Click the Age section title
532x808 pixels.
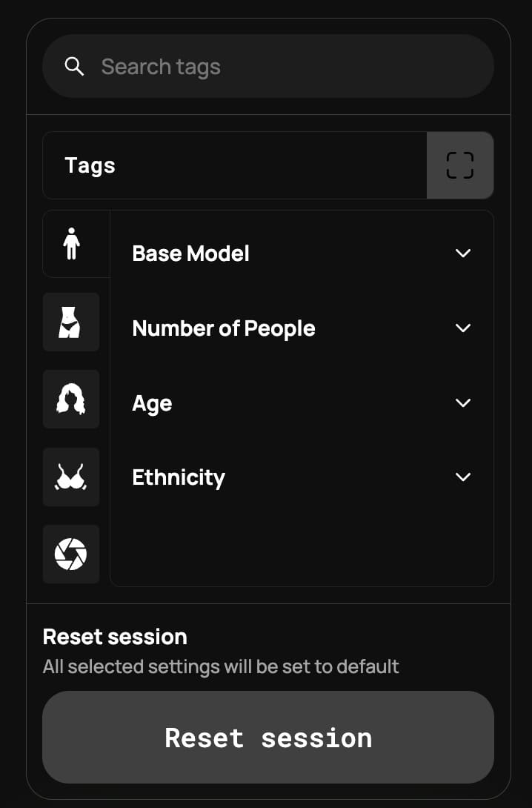point(152,403)
